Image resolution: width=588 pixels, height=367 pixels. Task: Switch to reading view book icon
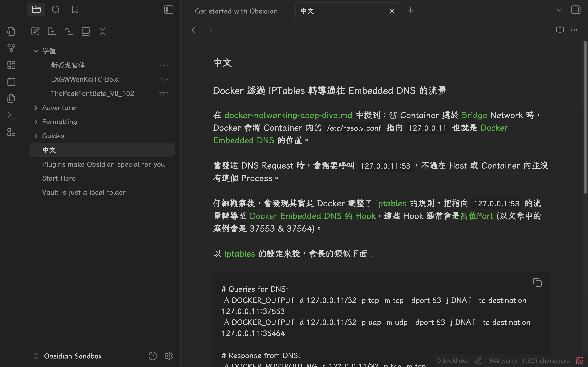click(x=560, y=30)
